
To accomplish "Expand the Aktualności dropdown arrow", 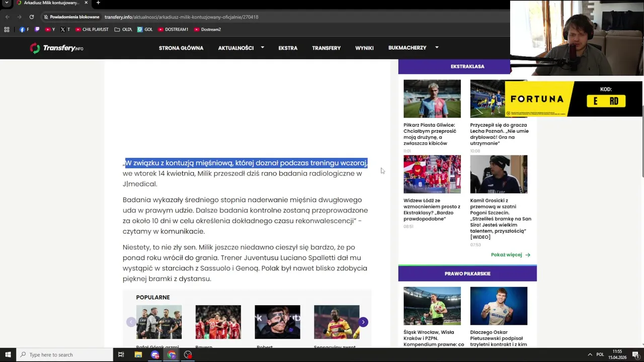I will (263, 47).
